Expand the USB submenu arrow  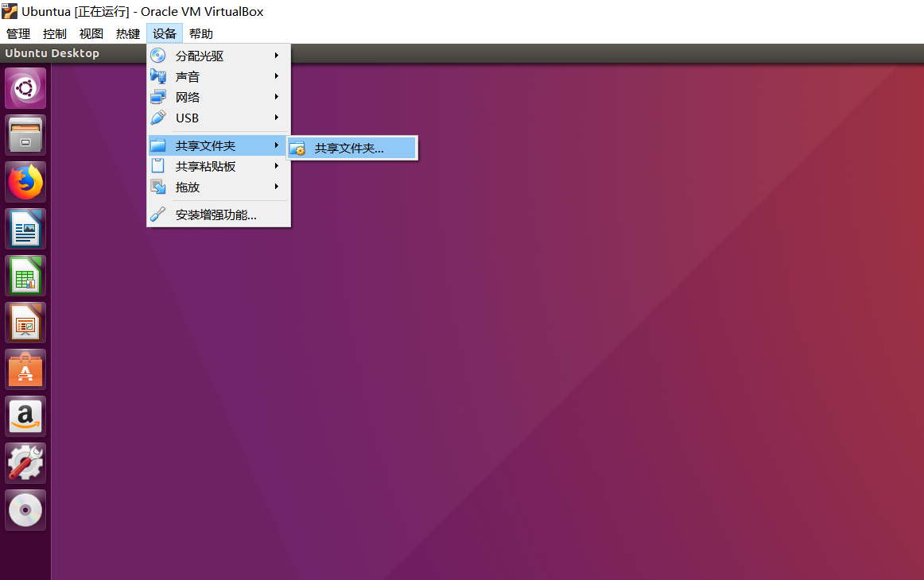277,118
